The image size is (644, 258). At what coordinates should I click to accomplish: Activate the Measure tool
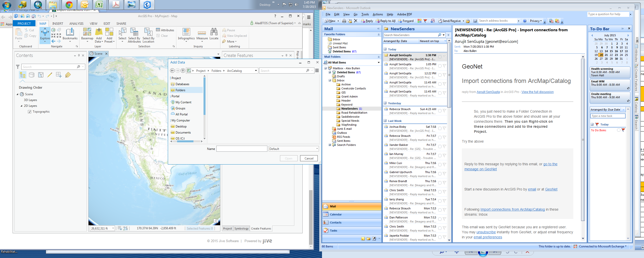click(202, 34)
